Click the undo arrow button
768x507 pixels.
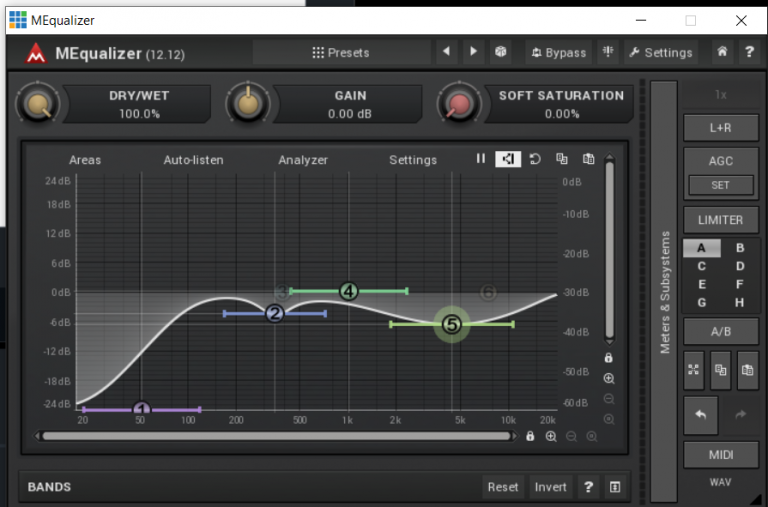(x=701, y=415)
